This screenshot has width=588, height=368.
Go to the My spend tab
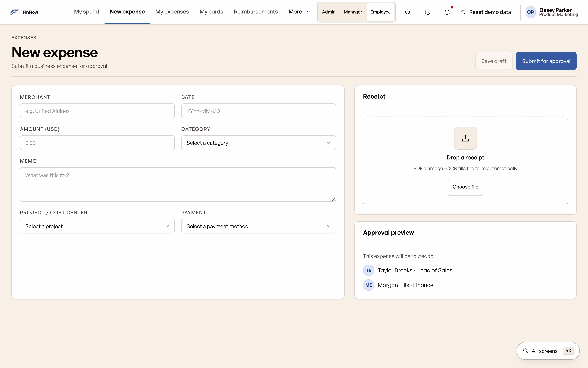(87, 12)
